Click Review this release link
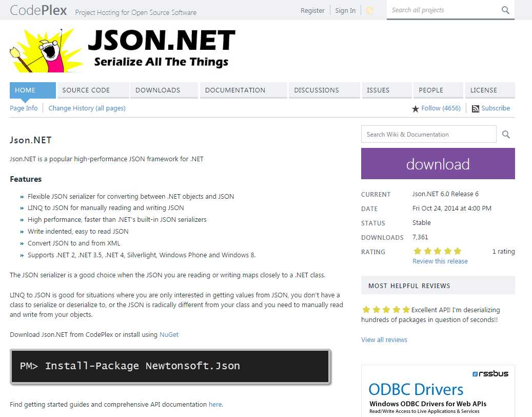 pos(440,261)
